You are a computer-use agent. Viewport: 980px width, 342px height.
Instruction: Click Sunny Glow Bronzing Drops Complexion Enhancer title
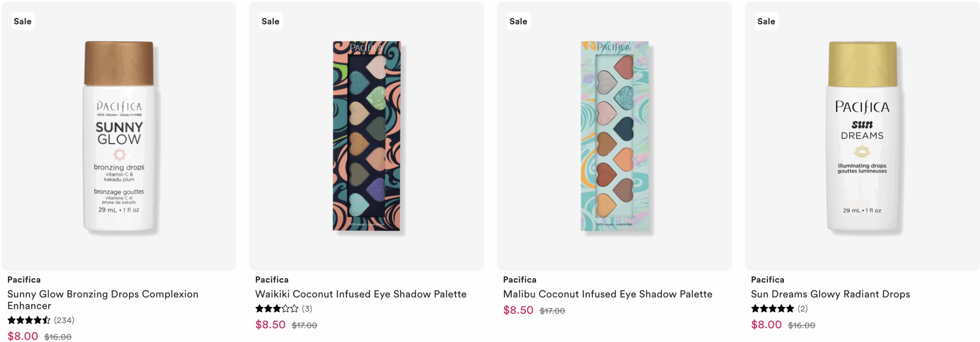click(103, 300)
